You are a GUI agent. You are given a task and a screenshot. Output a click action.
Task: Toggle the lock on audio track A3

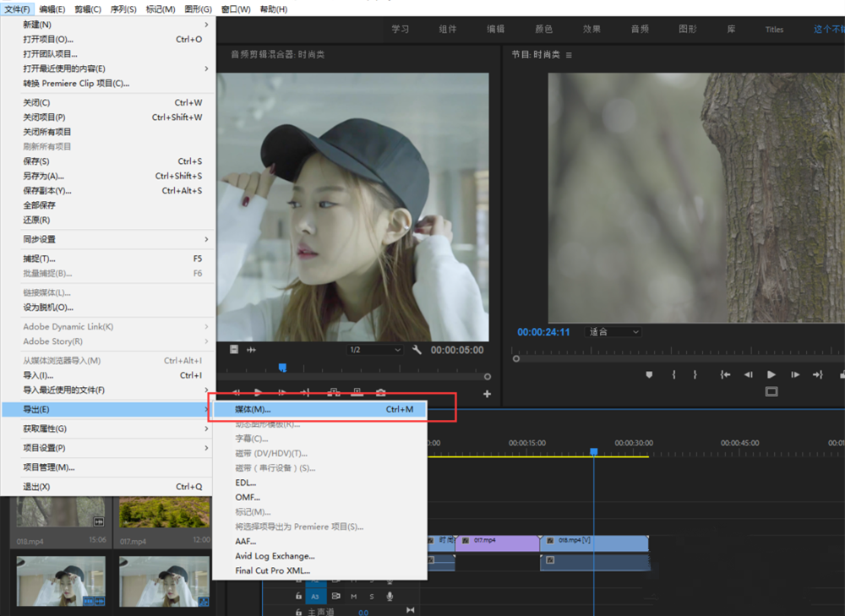click(298, 596)
